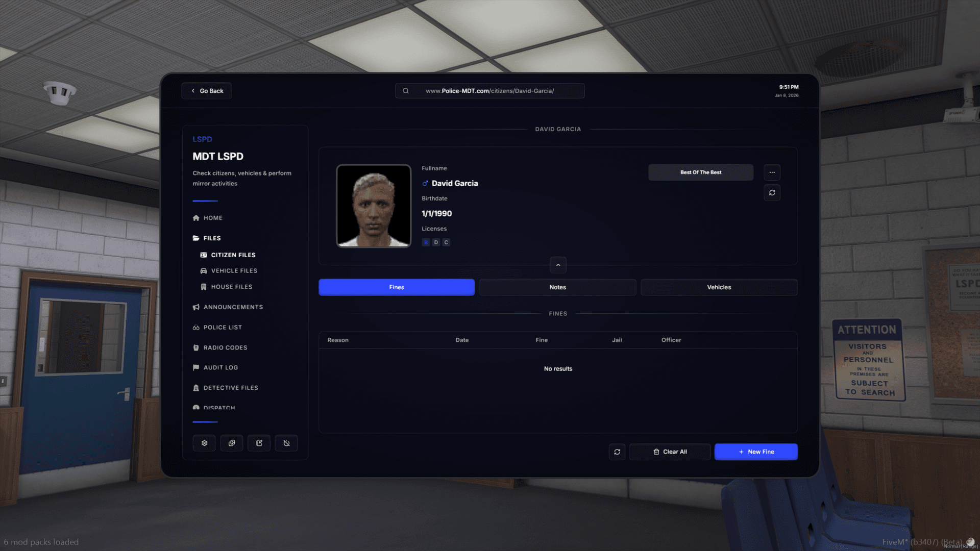The width and height of the screenshot is (980, 551).
Task: Click the 9:51 PM clock display
Action: click(x=789, y=87)
